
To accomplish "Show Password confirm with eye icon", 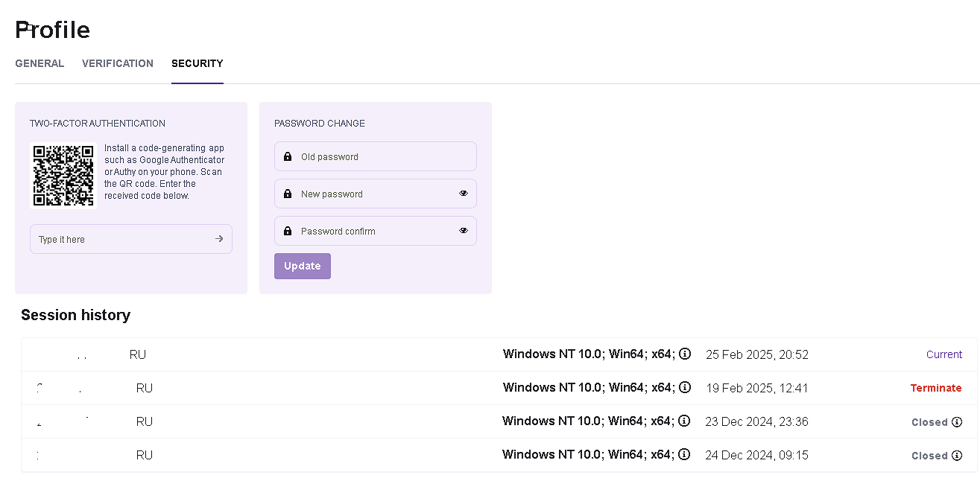I will point(464,231).
